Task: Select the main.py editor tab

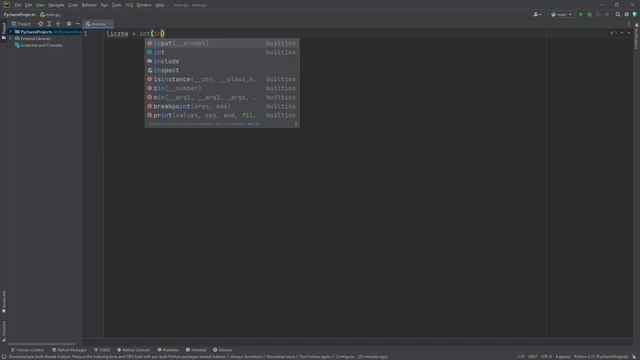Action: pyautogui.click(x=97, y=24)
